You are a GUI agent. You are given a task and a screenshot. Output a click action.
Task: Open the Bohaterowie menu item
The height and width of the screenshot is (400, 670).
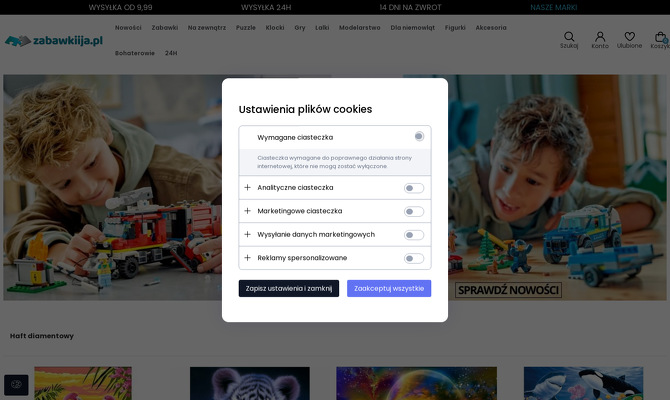(x=135, y=53)
